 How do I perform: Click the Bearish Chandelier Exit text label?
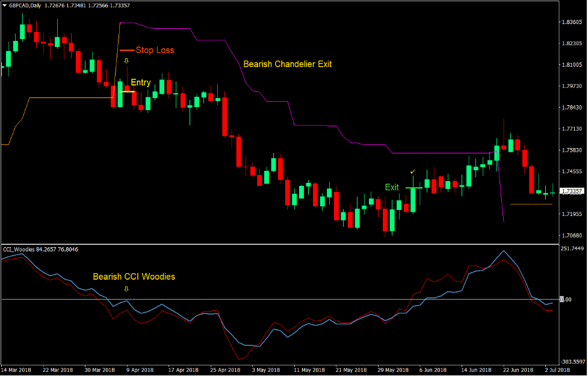coord(288,64)
